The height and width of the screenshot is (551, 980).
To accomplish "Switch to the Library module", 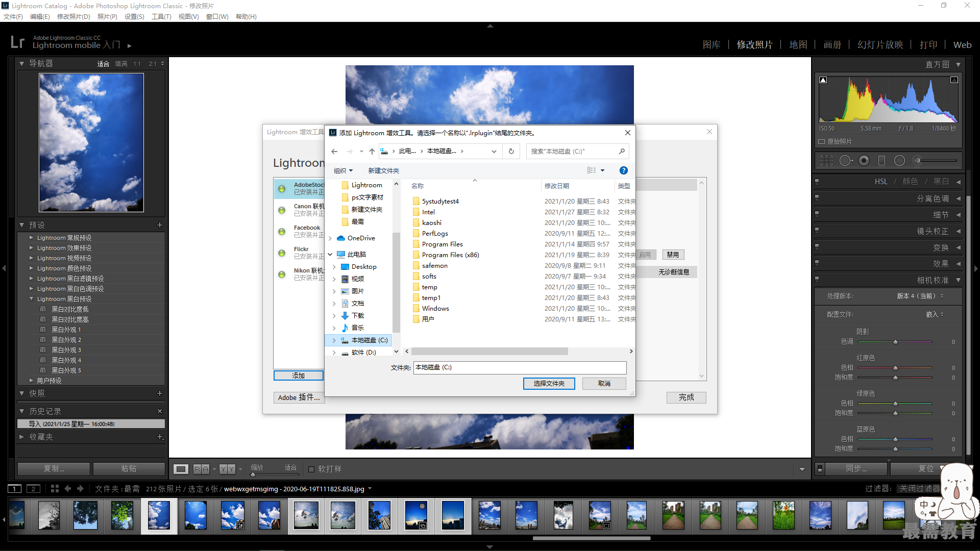I will (x=712, y=45).
